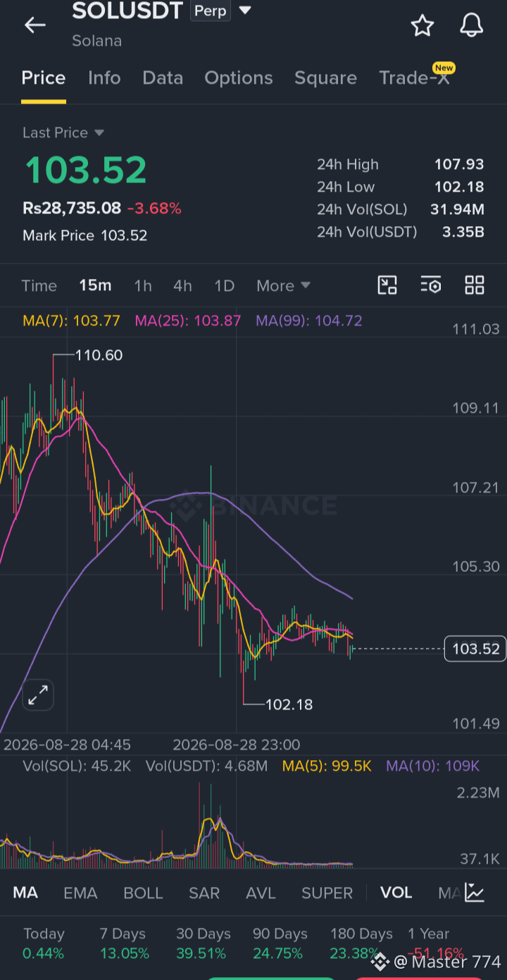
Task: Click the 7 Days 13.05% performance
Action: pos(124,943)
